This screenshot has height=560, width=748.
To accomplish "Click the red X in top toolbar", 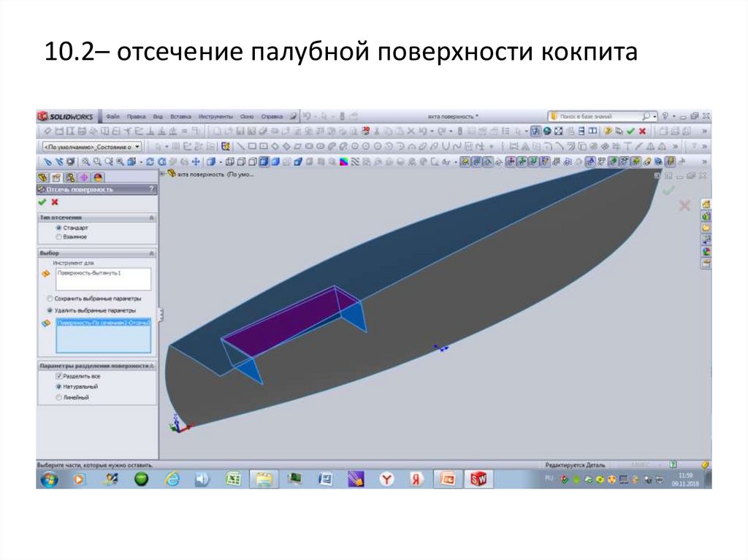I will point(643,131).
